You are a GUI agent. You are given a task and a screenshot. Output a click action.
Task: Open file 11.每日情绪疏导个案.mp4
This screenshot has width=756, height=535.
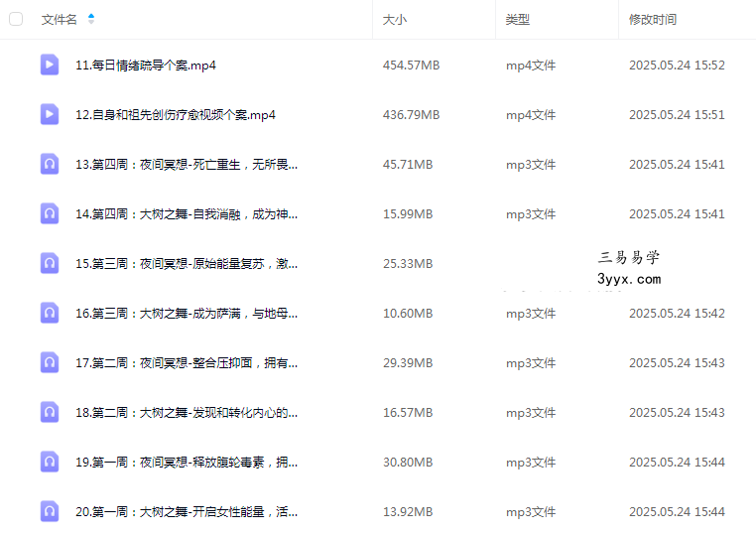coord(146,66)
